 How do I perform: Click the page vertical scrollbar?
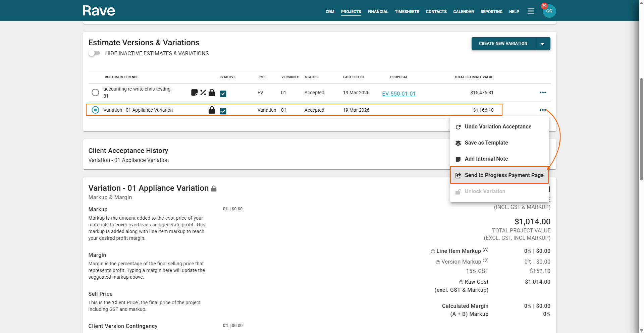pyautogui.click(x=641, y=129)
